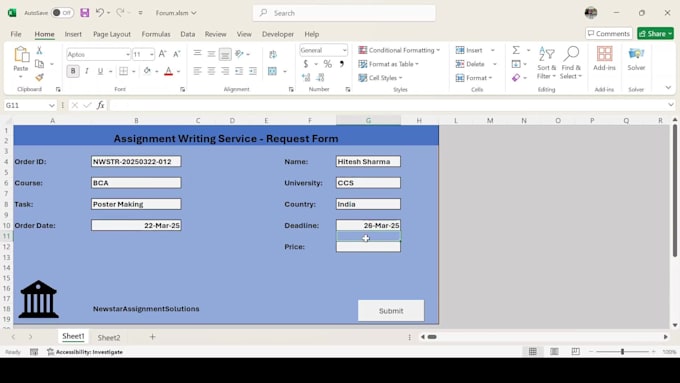Image resolution: width=680 pixels, height=383 pixels.
Task: Click Decrease Decimal icon
Action: click(x=320, y=78)
